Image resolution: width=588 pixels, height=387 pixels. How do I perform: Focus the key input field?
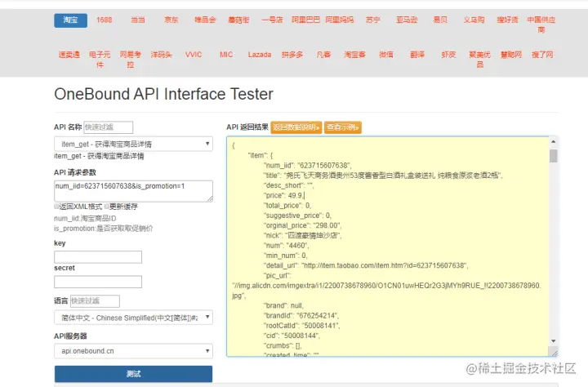(98, 257)
